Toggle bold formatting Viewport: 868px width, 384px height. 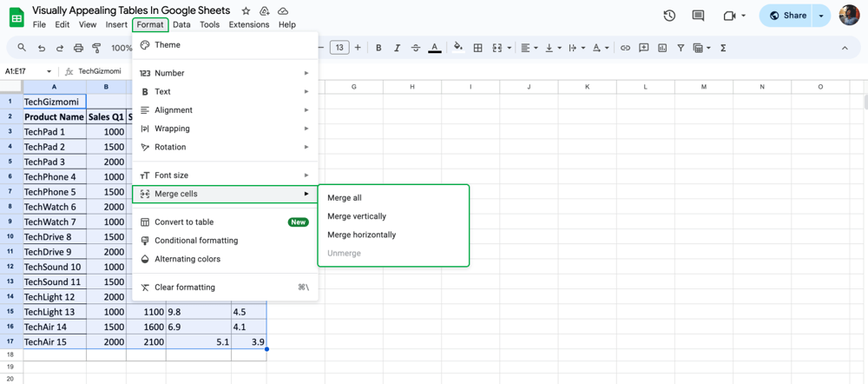click(378, 48)
